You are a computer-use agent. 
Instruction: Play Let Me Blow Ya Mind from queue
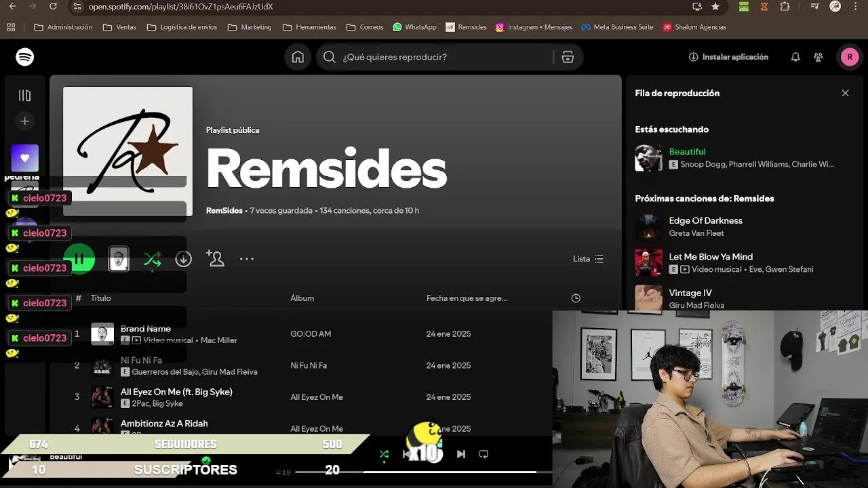tap(711, 257)
